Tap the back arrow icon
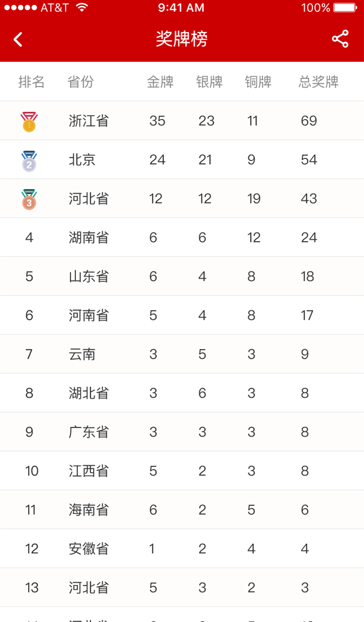 (x=18, y=39)
